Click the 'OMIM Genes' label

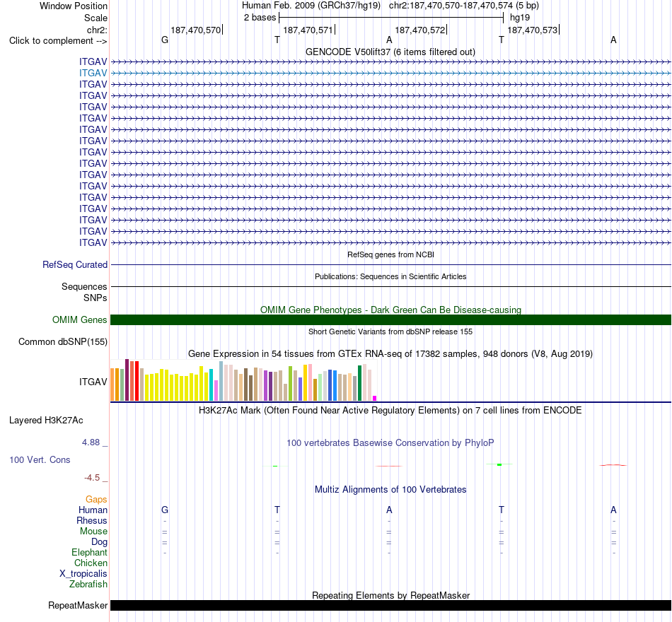(80, 319)
